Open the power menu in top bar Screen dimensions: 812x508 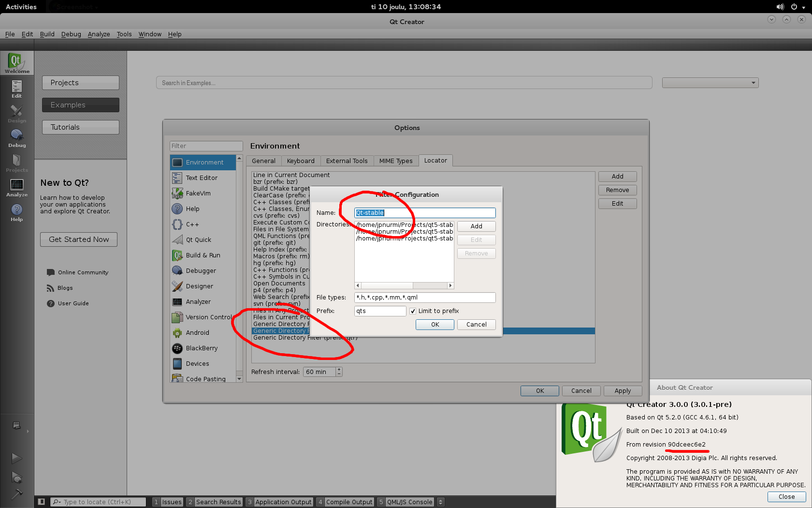point(797,7)
